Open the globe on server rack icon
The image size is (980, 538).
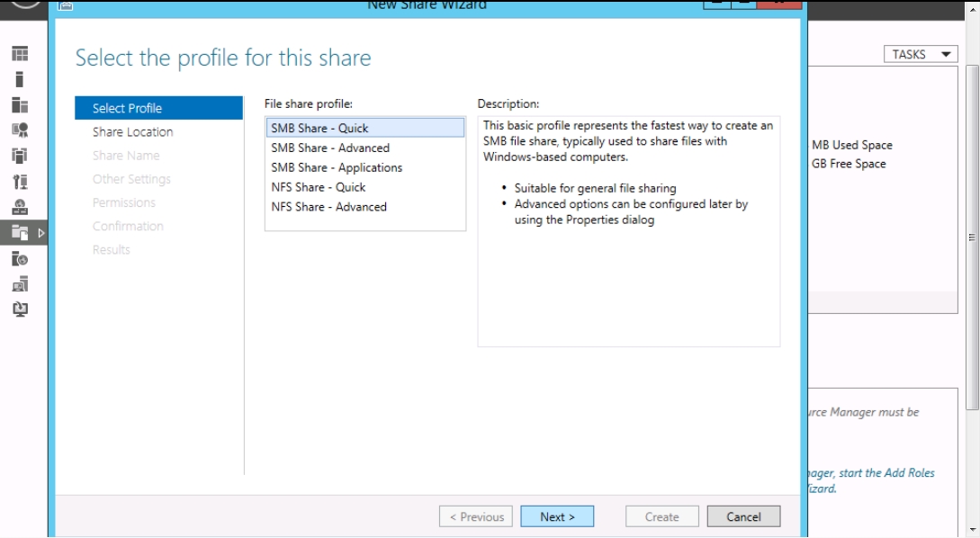(20, 207)
